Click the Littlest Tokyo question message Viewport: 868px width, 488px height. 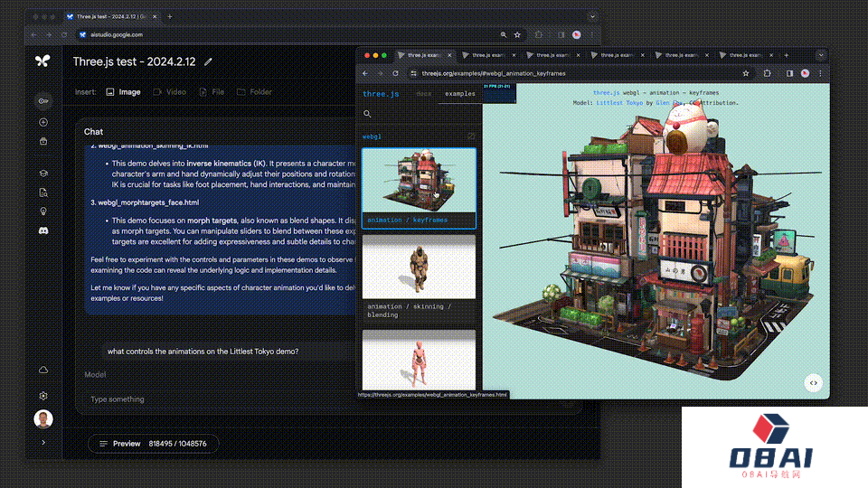point(203,352)
